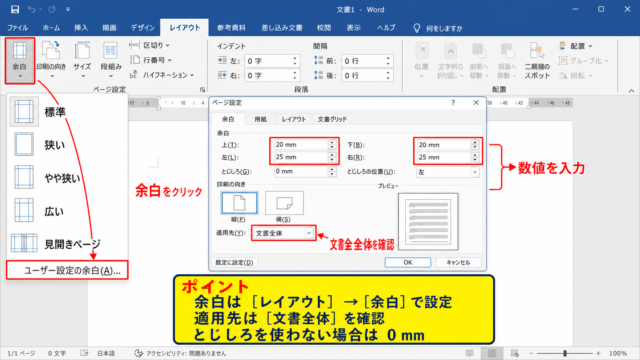Click the page count 1/1 ページ

(x=21, y=353)
